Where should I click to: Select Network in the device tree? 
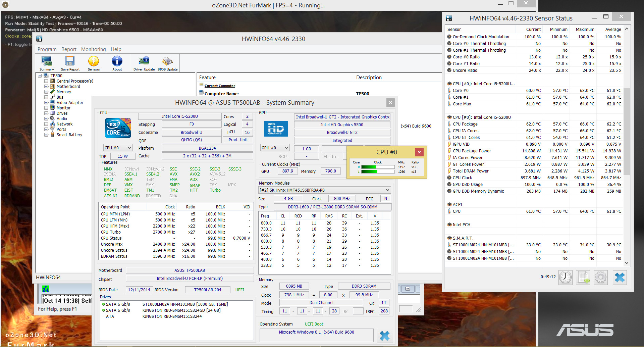point(64,124)
